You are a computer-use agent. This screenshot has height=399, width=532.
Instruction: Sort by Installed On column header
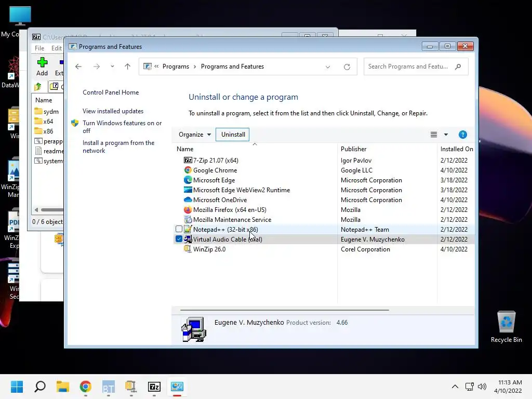click(x=456, y=149)
